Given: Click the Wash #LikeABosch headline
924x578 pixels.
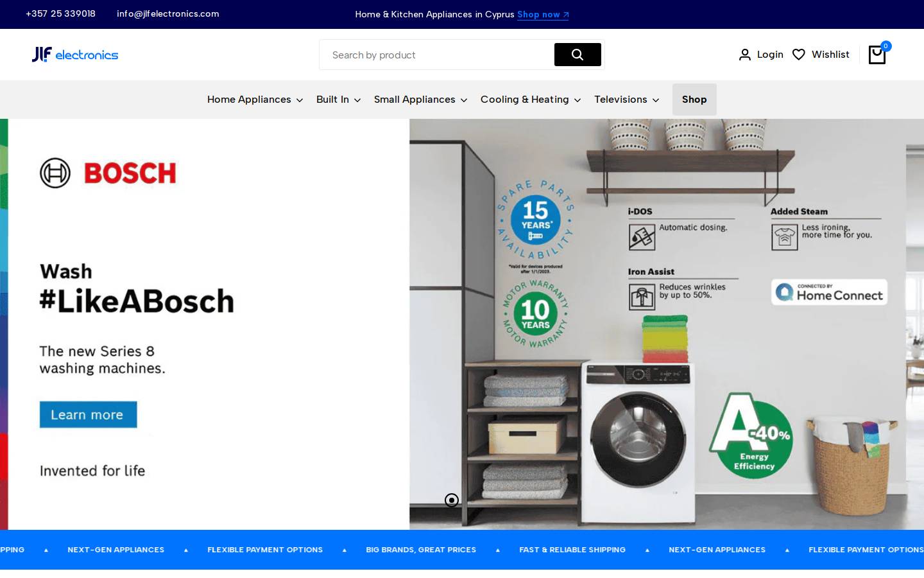Looking at the screenshot, I should click(137, 290).
